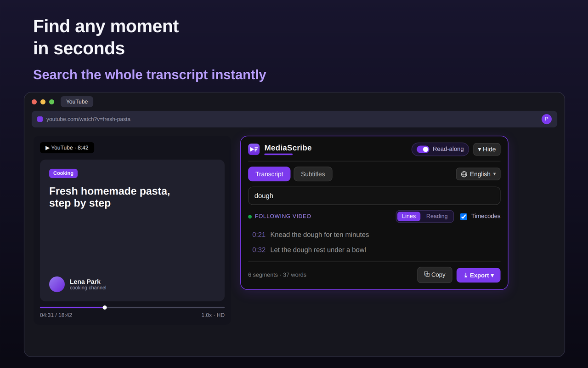The width and height of the screenshot is (588, 368).
Task: Click the FOLLOWING VIDEO status label
Action: [283, 216]
